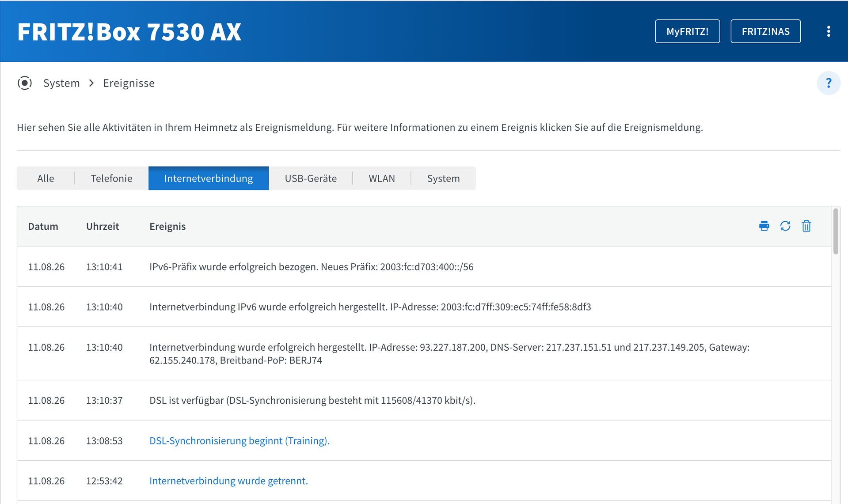Image resolution: width=848 pixels, height=504 pixels.
Task: Delete all events with trash icon
Action: coord(806,226)
